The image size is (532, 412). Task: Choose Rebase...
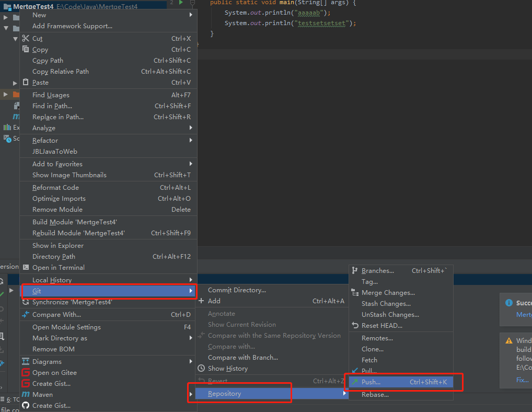coord(401,395)
